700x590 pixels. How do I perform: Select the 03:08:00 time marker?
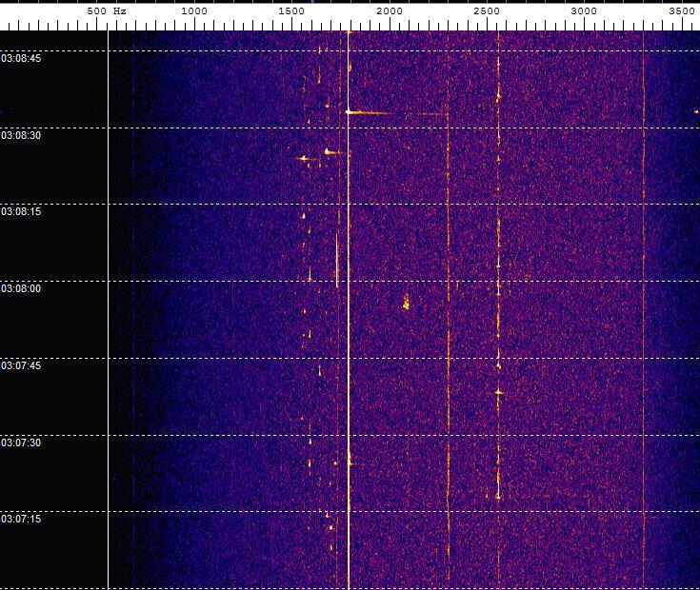[21, 288]
